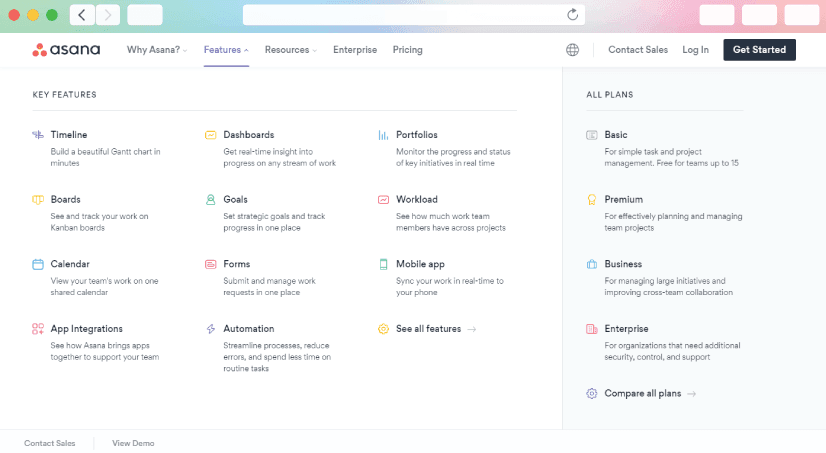Click the App Integrations icon
Viewport: 826px width, 453px height.
point(38,329)
